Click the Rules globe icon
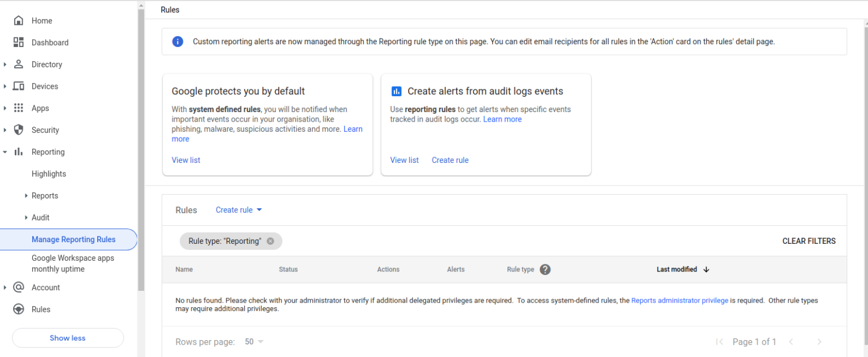 tap(19, 309)
